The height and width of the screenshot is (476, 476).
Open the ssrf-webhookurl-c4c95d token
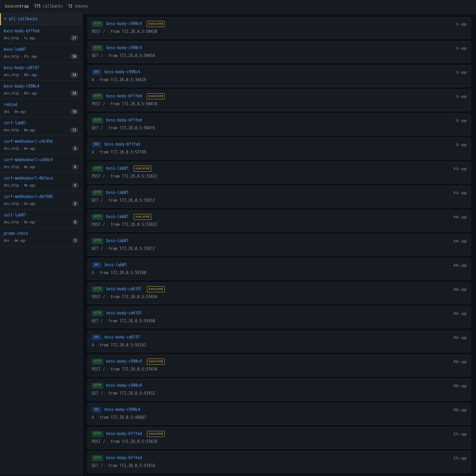click(41, 145)
